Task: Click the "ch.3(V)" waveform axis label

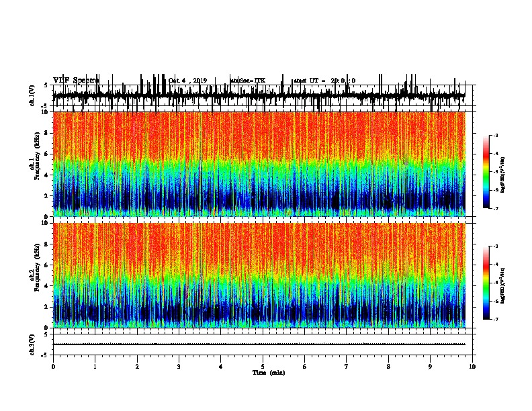Action: pos(32,345)
